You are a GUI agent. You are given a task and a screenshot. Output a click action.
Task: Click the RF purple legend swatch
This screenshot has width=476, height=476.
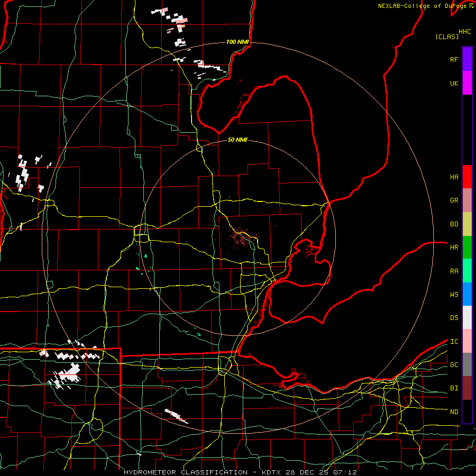[467, 59]
